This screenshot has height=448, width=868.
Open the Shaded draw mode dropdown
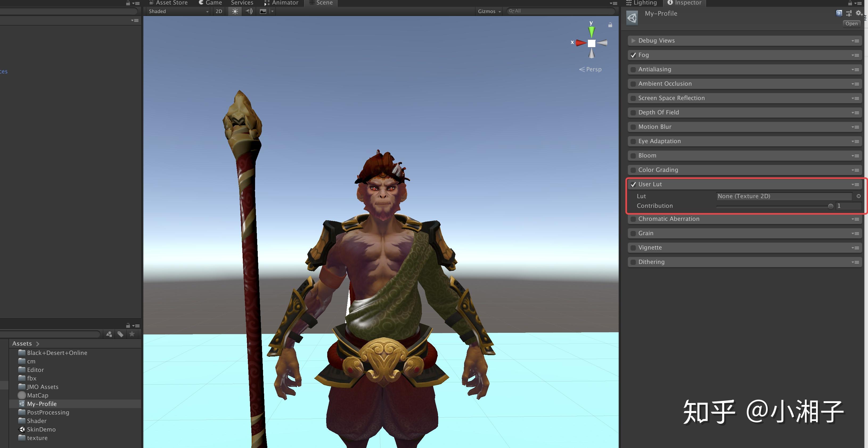178,11
